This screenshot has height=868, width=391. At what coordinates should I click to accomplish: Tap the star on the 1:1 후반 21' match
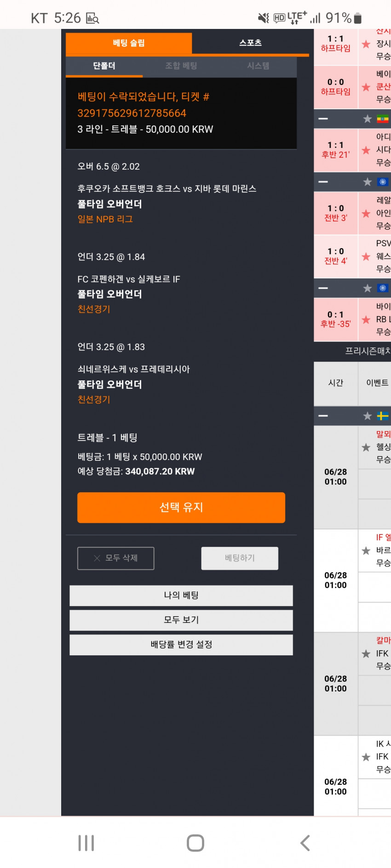click(366, 150)
